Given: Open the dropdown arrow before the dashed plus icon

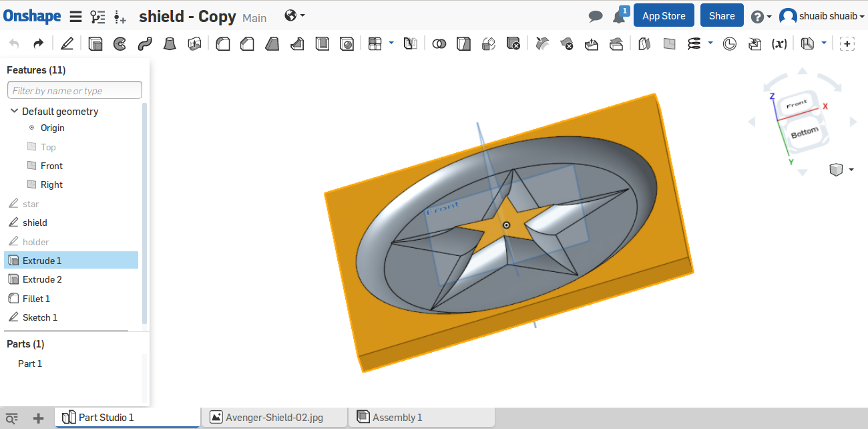Looking at the screenshot, I should (824, 43).
